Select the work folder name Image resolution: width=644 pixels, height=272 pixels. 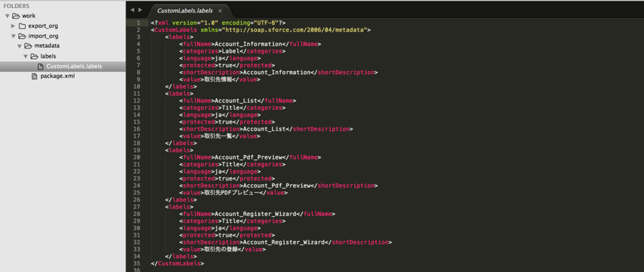click(29, 16)
